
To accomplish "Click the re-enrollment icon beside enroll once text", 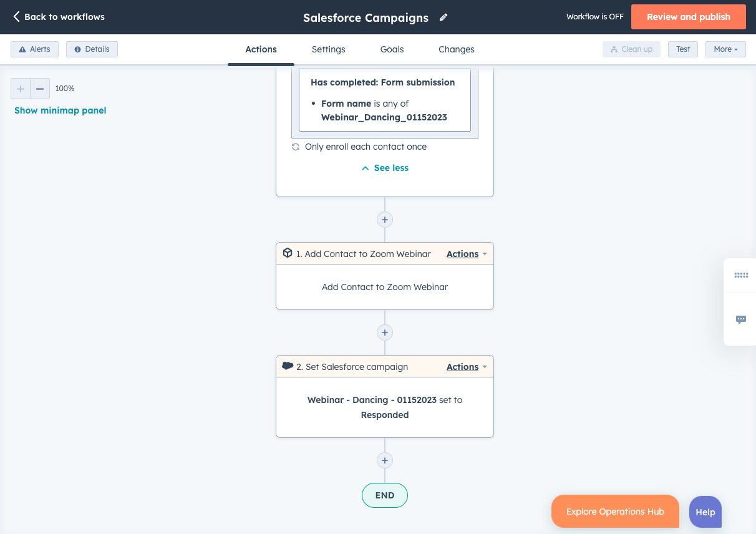I will coord(295,147).
